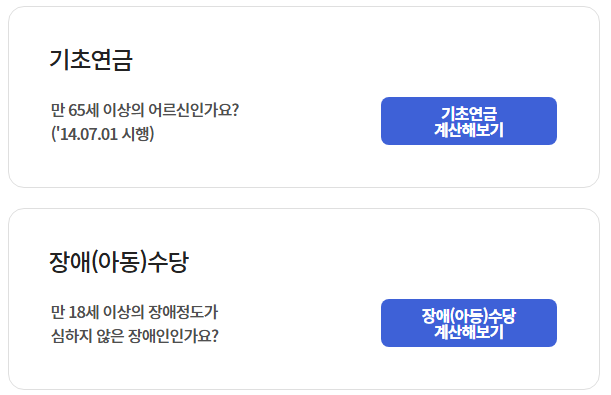Click the number 65세 in the description

[x=83, y=110]
